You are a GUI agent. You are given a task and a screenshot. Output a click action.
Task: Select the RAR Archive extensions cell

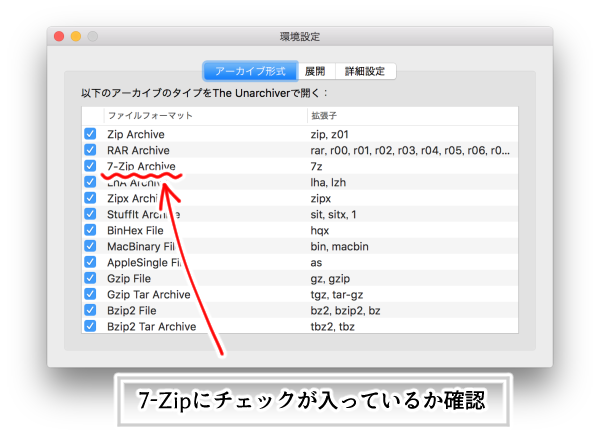(x=410, y=150)
